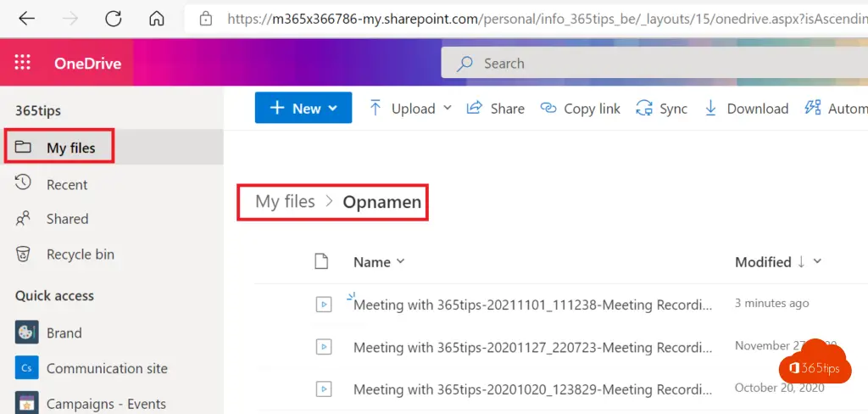Viewport: 868px width, 414px height.
Task: Click the Quick access heading
Action: click(54, 296)
